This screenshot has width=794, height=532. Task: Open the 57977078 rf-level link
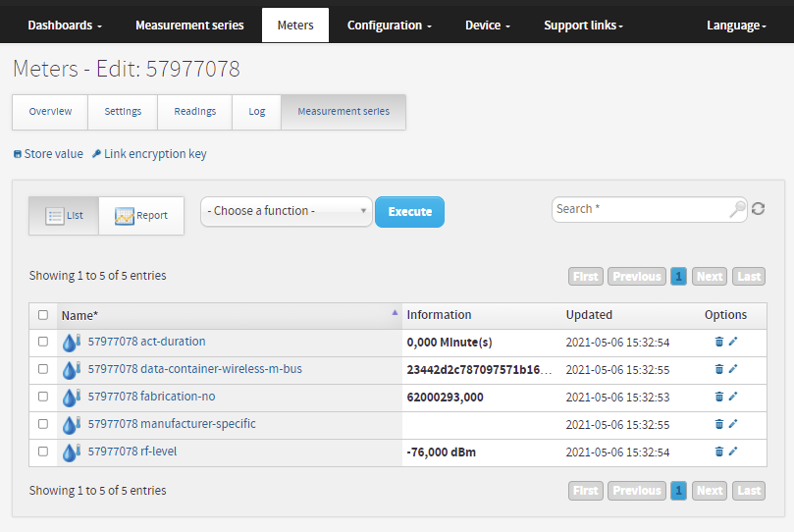[132, 451]
